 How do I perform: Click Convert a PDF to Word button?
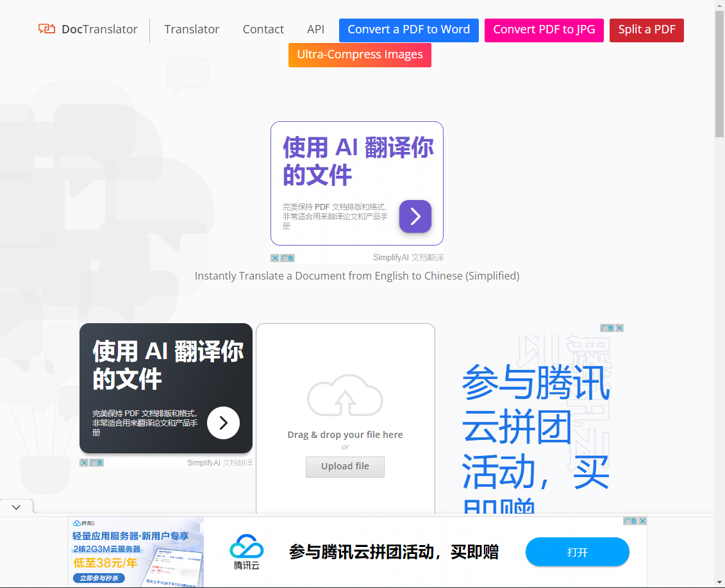pos(409,30)
